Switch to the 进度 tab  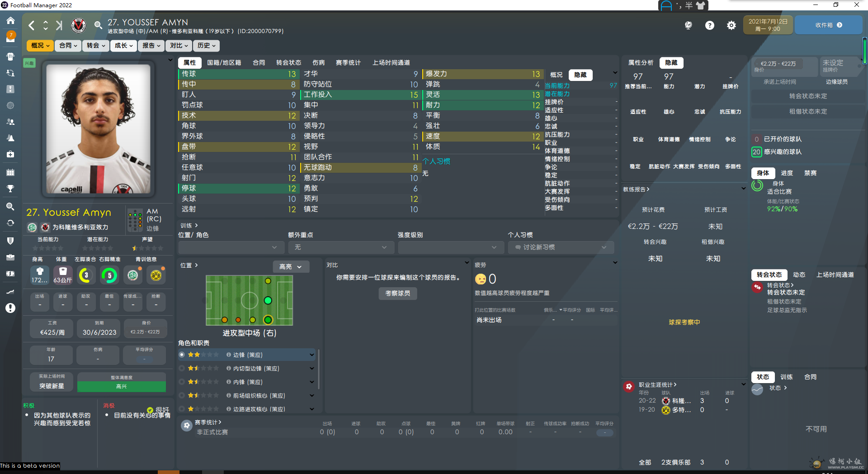[x=787, y=173]
